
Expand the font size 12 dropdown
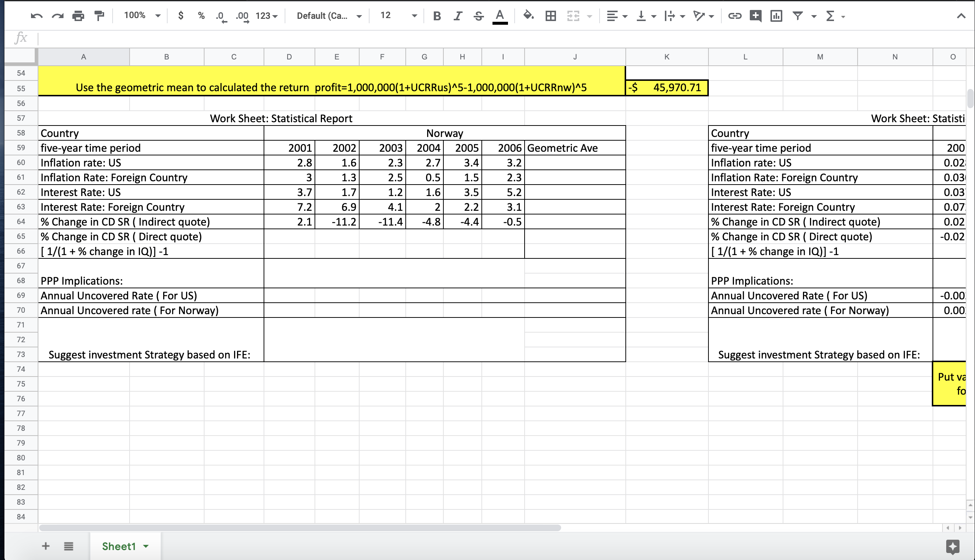pyautogui.click(x=398, y=16)
